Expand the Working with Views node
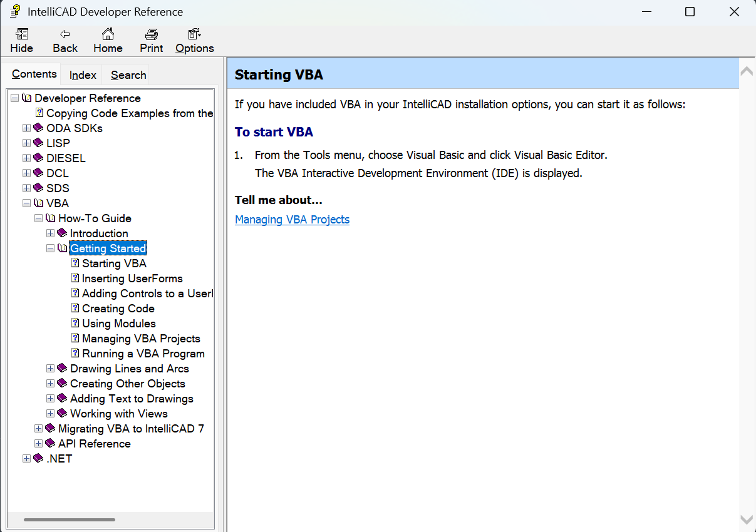Image resolution: width=756 pixels, height=532 pixels. pos(50,413)
